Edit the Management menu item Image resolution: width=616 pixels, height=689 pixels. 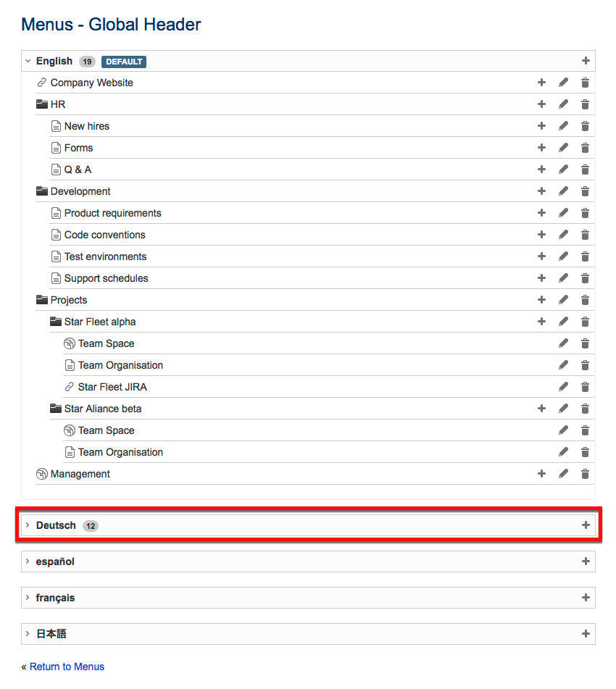point(563,474)
